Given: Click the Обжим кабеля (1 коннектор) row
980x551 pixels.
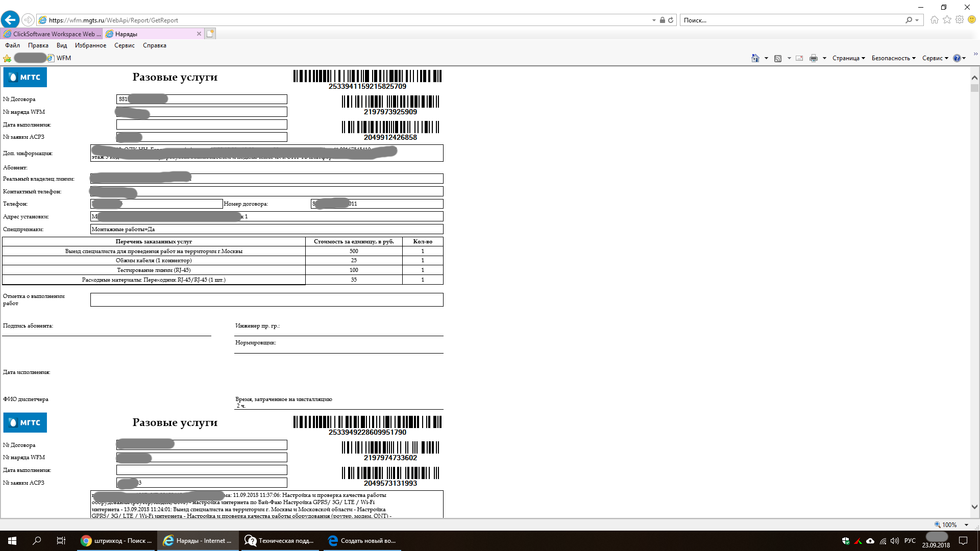Looking at the screenshot, I should pyautogui.click(x=223, y=261).
